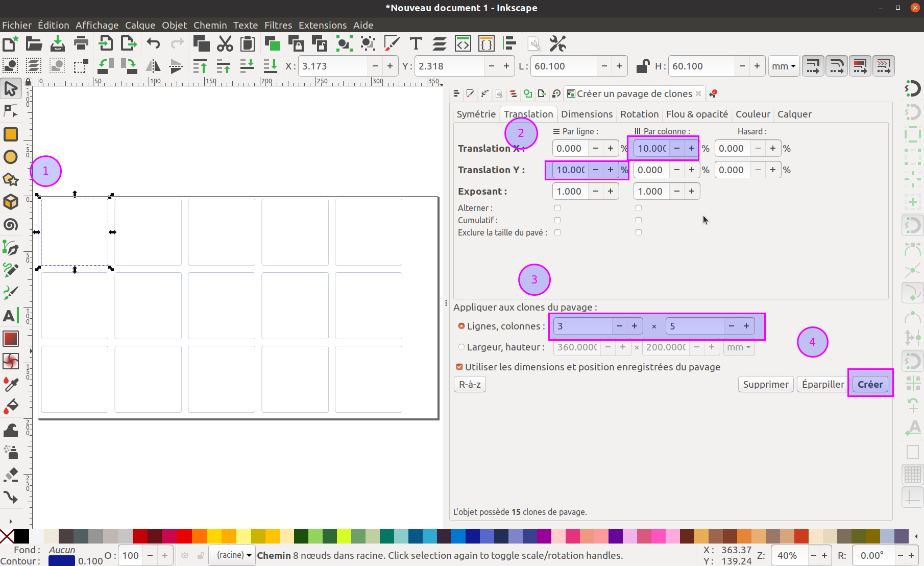924x566 pixels.
Task: Check Exclure la taille box Par ligne
Action: 557,232
